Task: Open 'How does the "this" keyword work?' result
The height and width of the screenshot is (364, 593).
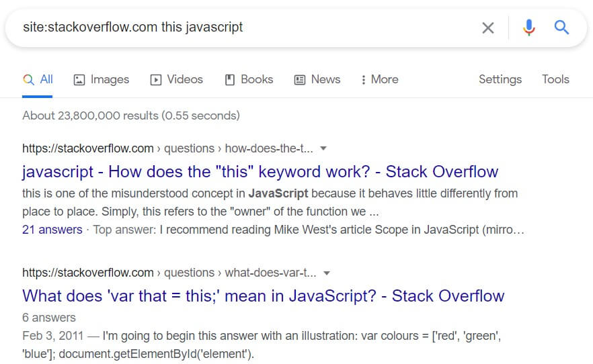Action: coord(260,172)
